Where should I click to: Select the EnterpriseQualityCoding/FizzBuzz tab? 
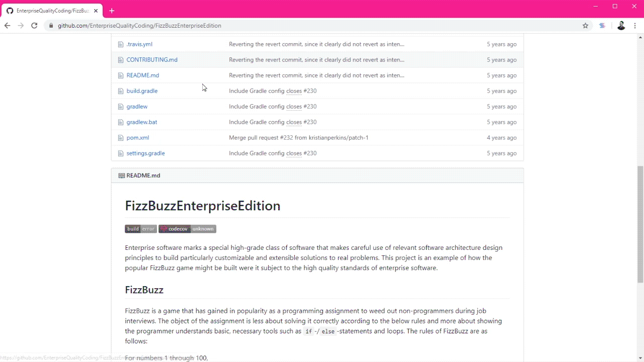(52, 11)
